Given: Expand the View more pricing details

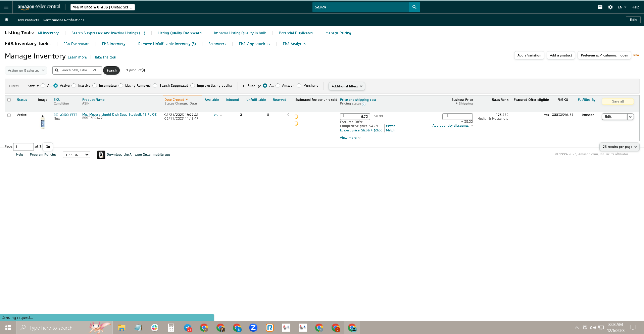Looking at the screenshot, I should coord(350,138).
